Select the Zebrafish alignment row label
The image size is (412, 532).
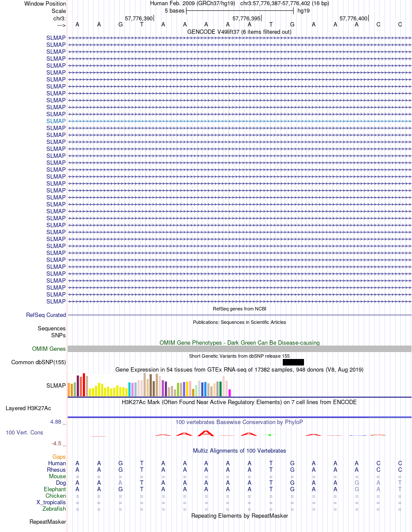[54, 509]
